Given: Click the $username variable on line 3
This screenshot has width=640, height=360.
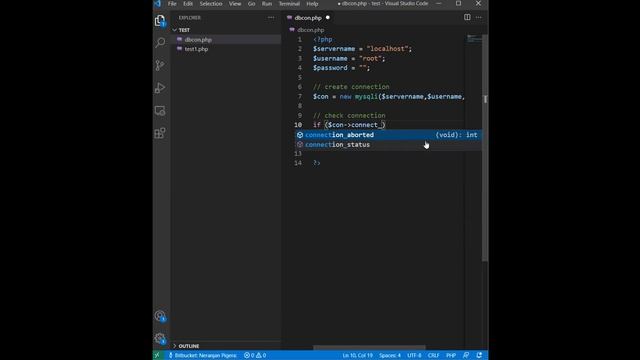Looking at the screenshot, I should (x=330, y=58).
